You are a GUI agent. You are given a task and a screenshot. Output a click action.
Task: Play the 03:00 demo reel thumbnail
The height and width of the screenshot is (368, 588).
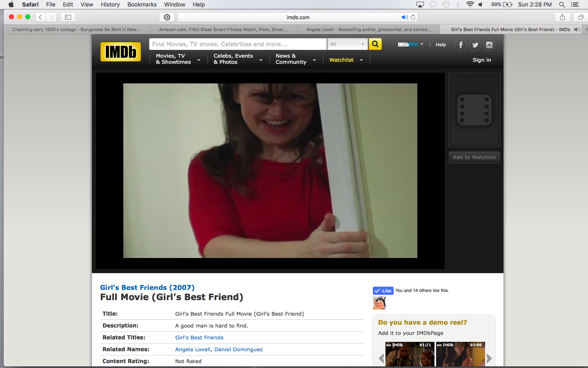[x=461, y=354]
